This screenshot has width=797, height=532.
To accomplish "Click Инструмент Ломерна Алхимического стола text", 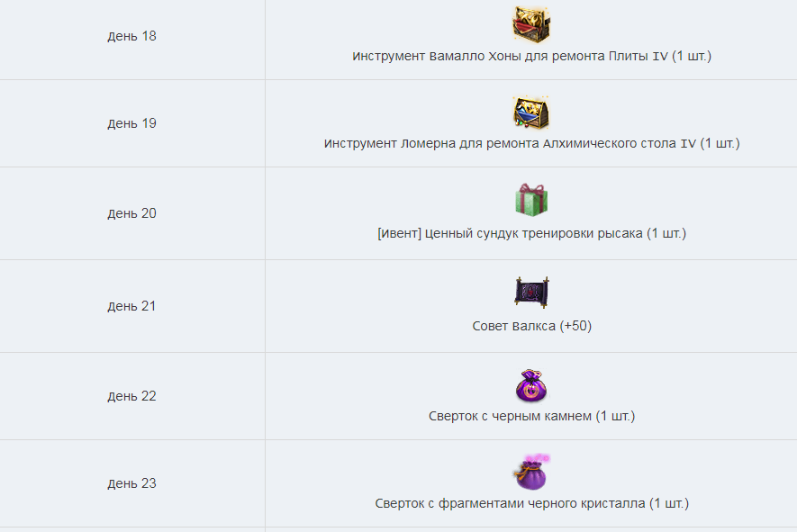I will [531, 143].
